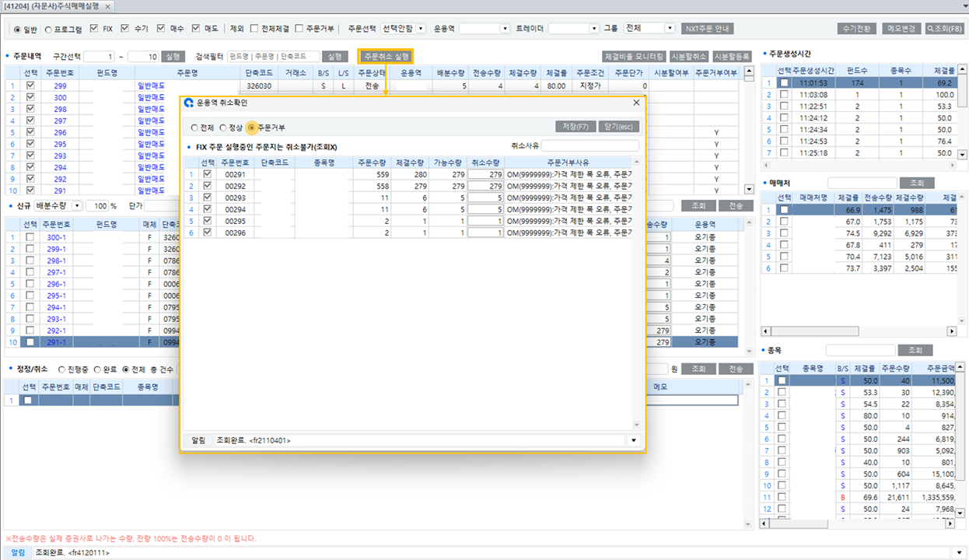Click the 주문거부사유 column header
The height and width of the screenshot is (560, 969).
point(567,163)
